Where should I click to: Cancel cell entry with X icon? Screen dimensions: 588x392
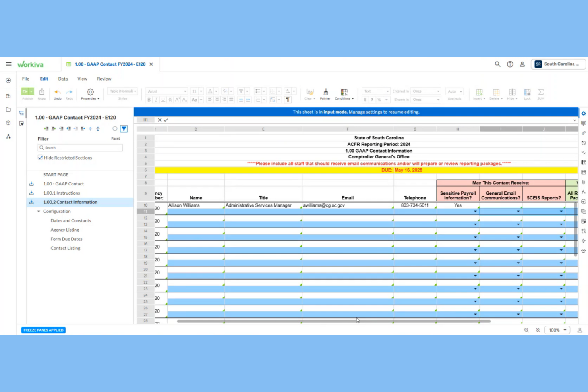pyautogui.click(x=159, y=120)
